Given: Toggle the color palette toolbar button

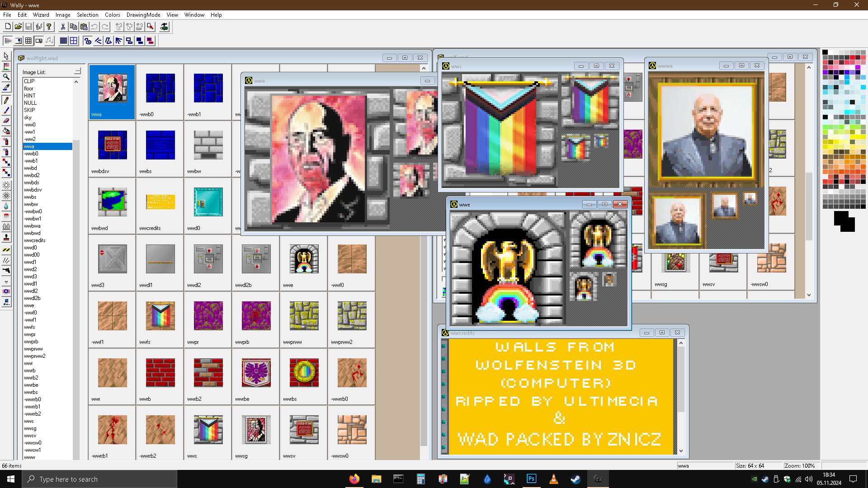Looking at the screenshot, I should pos(8,41).
